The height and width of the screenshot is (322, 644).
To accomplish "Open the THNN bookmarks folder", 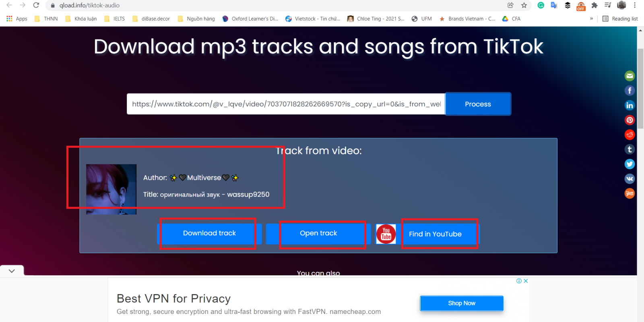I will tap(46, 19).
